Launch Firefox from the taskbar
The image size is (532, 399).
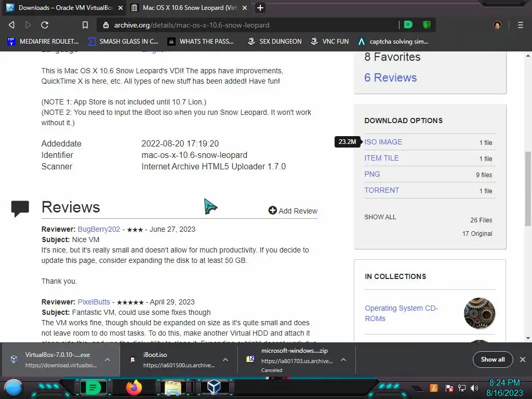[134, 388]
